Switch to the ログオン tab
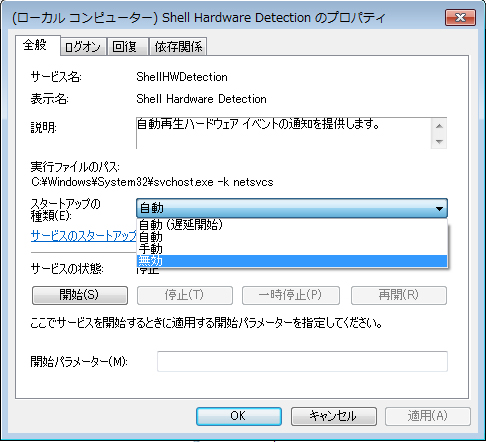The image size is (486, 442). [x=83, y=47]
